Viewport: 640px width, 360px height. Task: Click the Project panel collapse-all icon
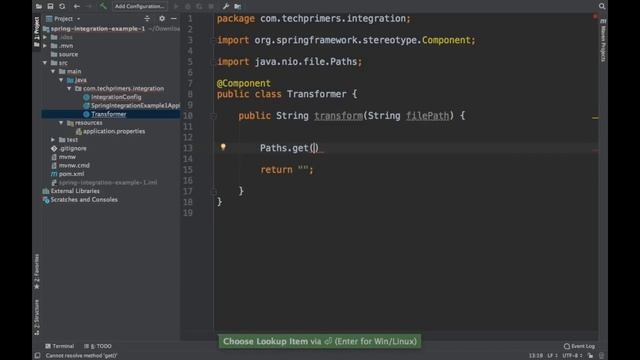point(147,19)
